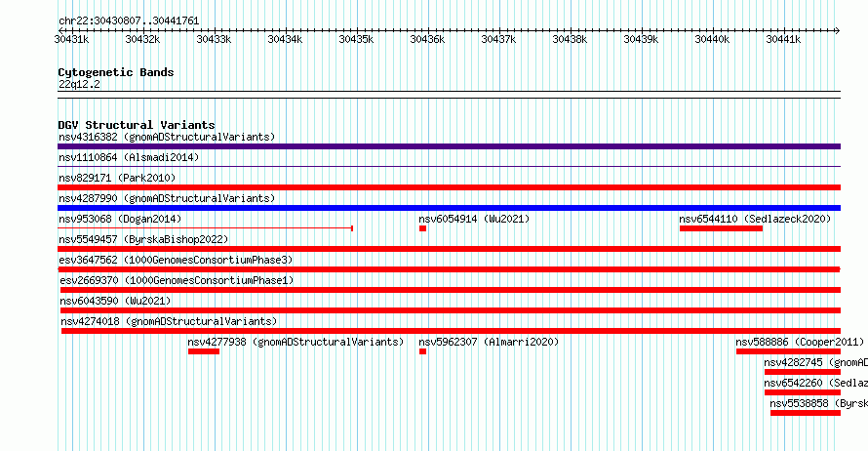Screen dimensions: 868x451
Task: Click the 30433k ruler tick label
Action: point(214,39)
